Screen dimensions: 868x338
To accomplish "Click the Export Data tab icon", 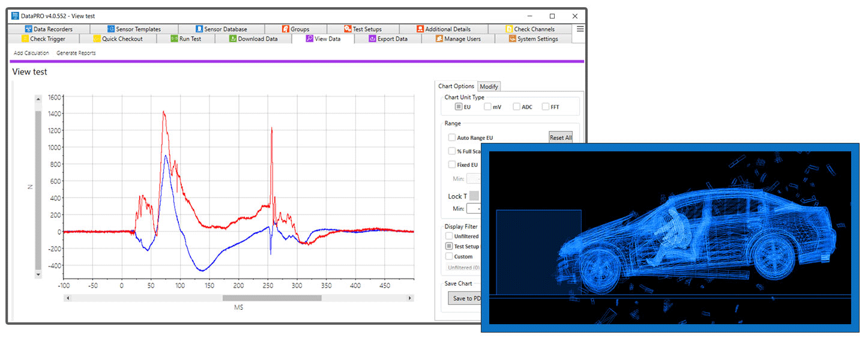I will click(x=372, y=39).
